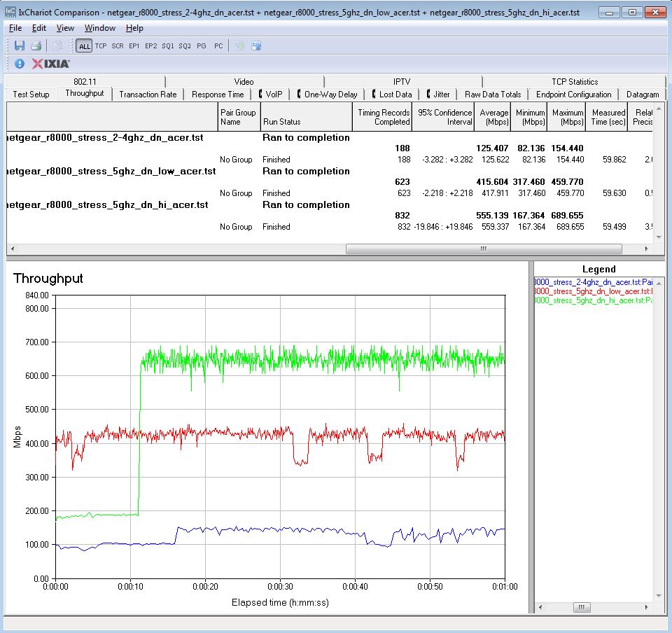This screenshot has width=672, height=633.
Task: Select the TCP Statistics tab group
Action: (574, 81)
